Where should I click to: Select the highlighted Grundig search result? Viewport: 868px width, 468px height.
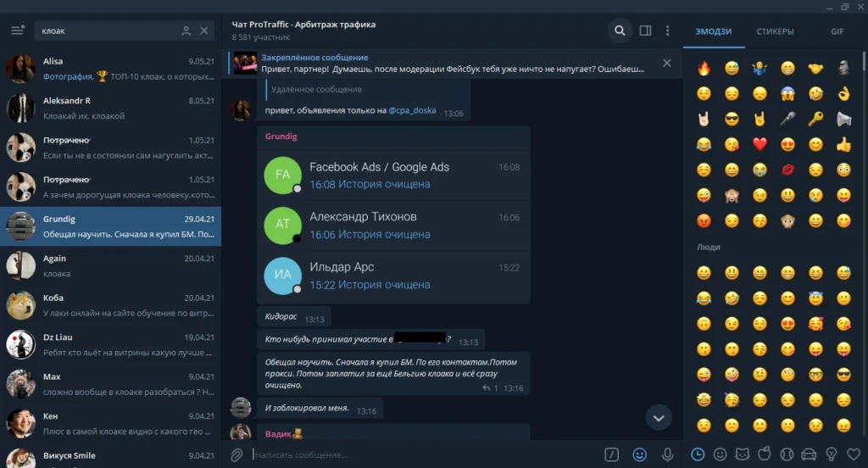click(111, 226)
